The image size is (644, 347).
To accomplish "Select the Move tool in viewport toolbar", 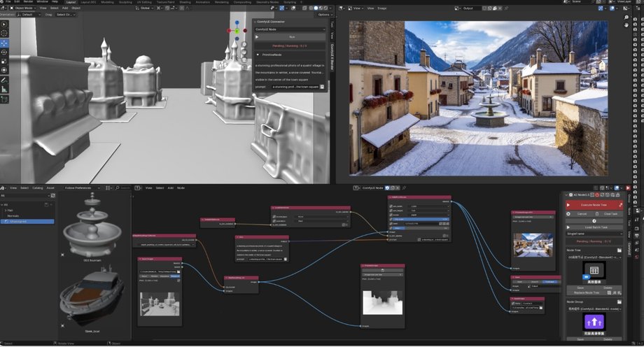I will (x=4, y=43).
